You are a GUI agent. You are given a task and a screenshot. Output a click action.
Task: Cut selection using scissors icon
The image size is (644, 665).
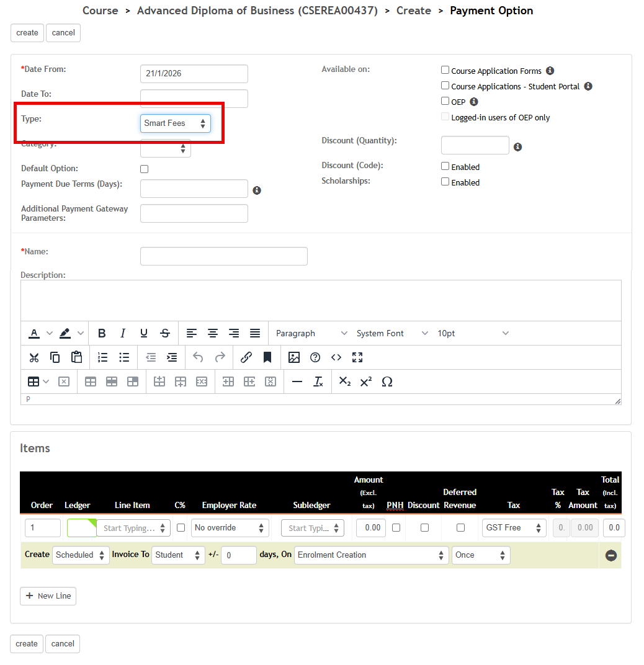pos(34,357)
